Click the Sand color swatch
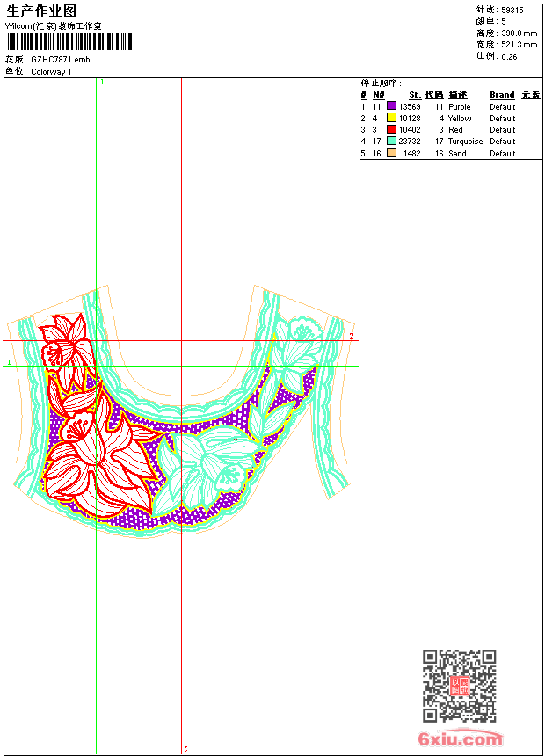This screenshot has width=545, height=756. click(391, 153)
